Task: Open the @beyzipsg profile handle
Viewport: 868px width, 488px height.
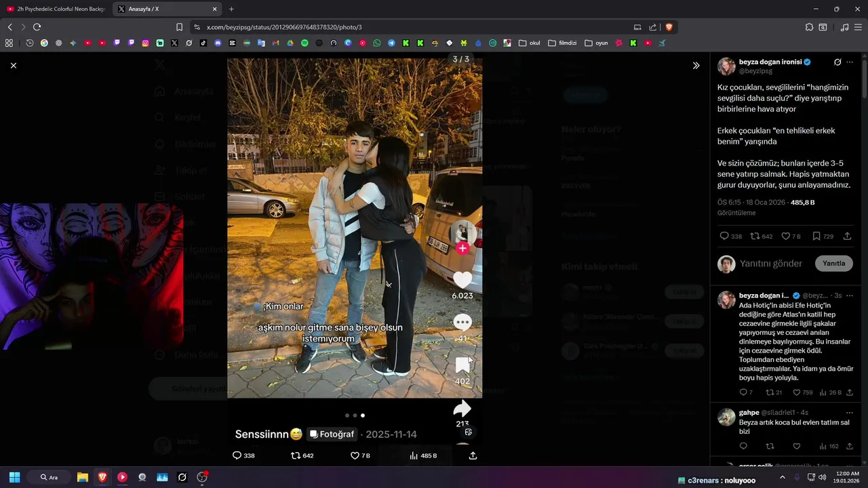Action: tap(755, 70)
